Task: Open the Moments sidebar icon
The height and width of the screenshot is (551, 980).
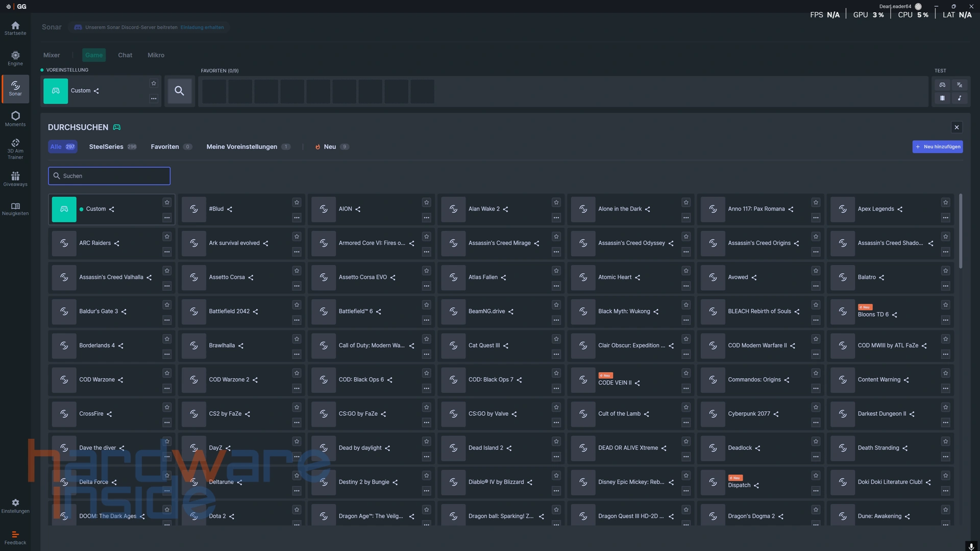Action: coord(15,118)
